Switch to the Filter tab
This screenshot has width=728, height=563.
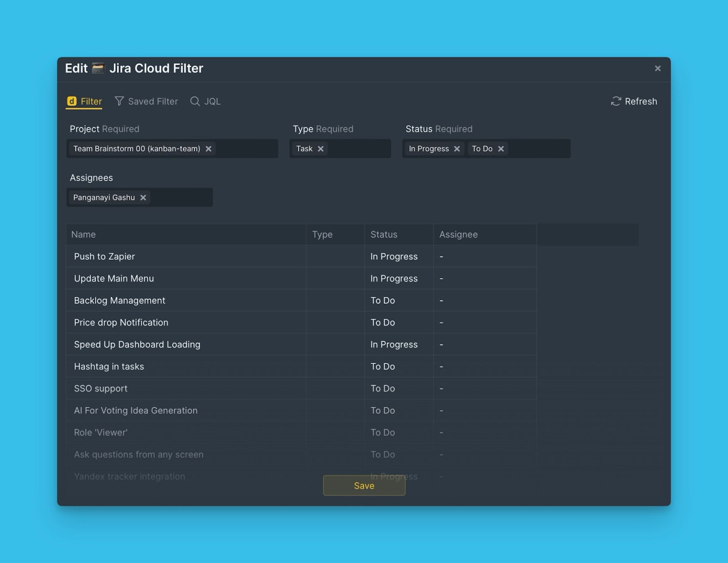[x=91, y=101]
